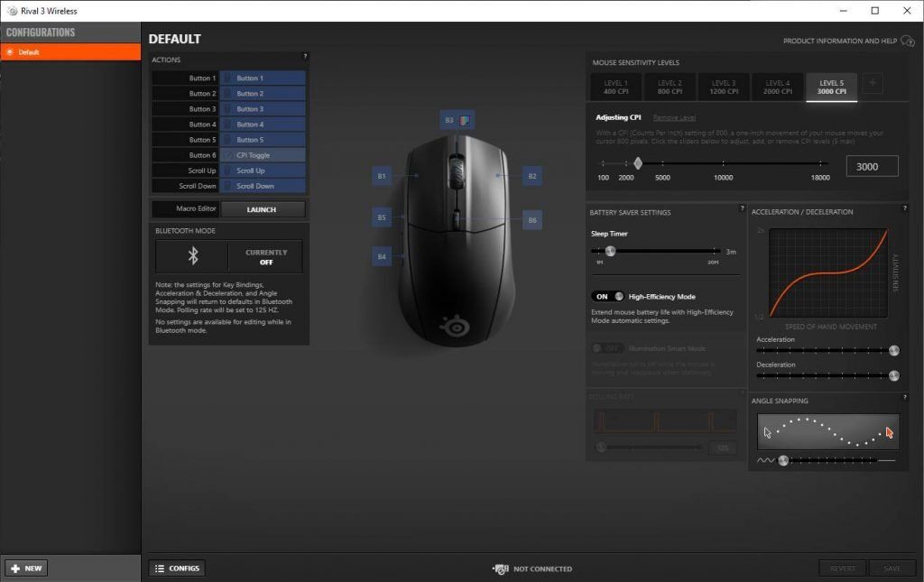Open the CONFIGS list button
924x582 pixels.
coord(177,568)
